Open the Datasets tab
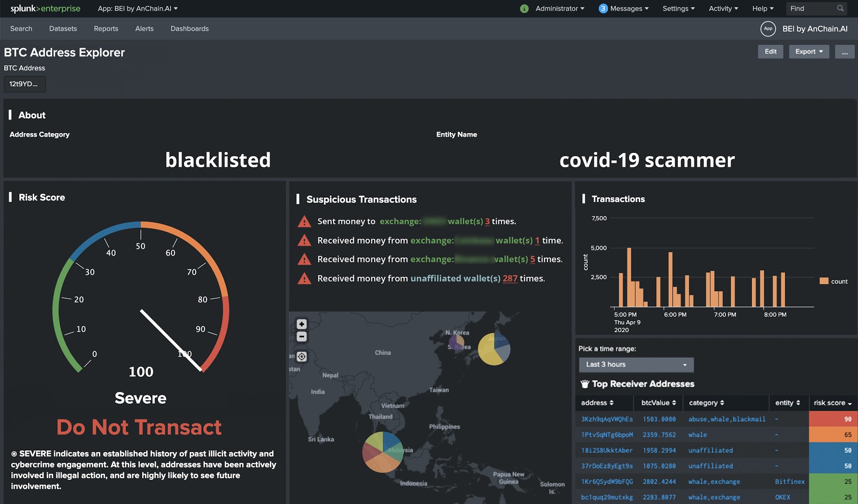 pos(63,29)
